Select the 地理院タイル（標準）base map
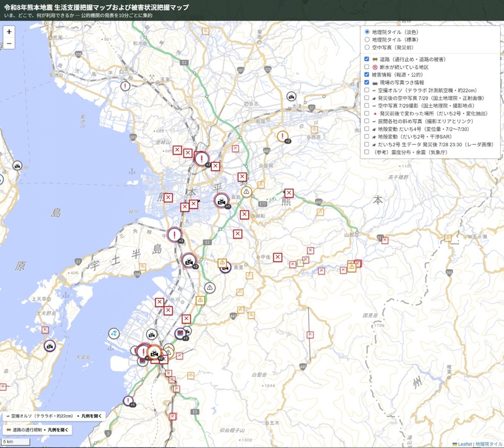This screenshot has width=504, height=448. [367, 40]
